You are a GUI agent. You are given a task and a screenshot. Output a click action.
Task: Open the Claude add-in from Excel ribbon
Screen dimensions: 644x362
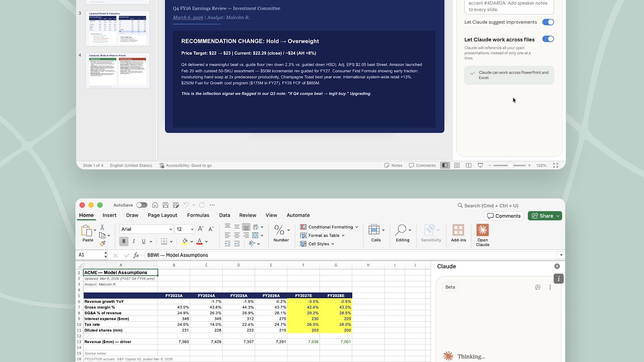(482, 235)
